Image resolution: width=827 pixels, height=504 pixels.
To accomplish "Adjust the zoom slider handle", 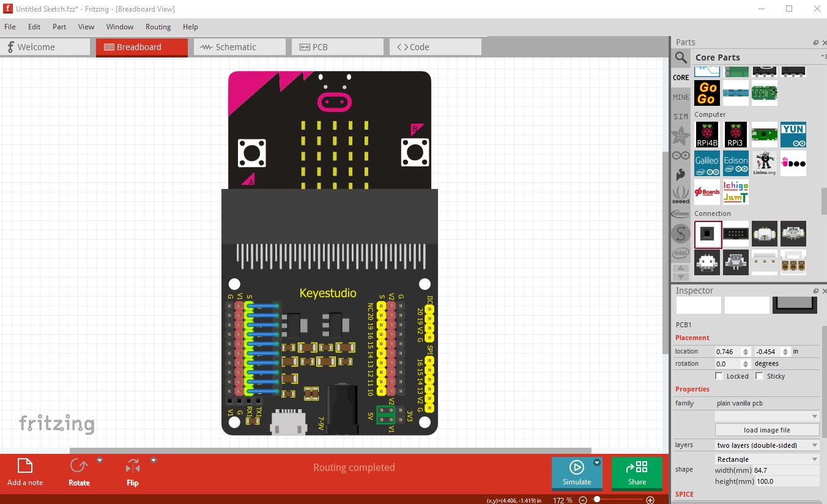I will 597,500.
